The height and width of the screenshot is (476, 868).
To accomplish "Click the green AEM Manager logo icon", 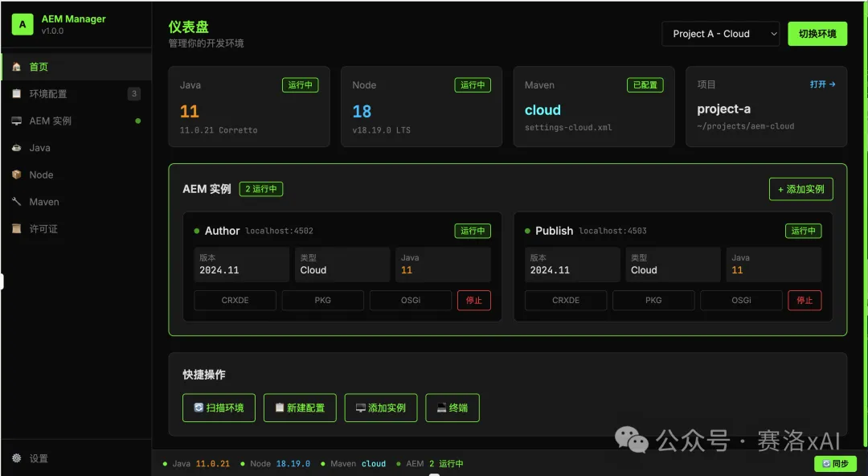I will (23, 24).
